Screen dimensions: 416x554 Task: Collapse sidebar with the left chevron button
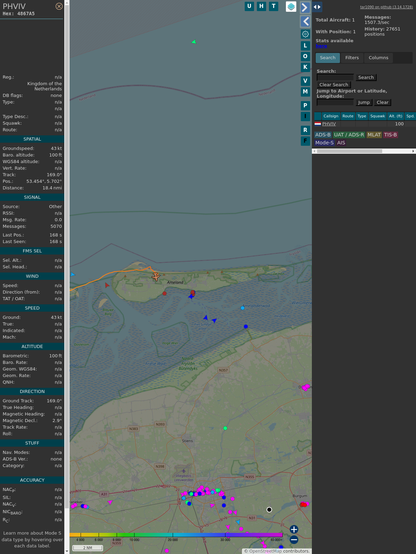point(305,22)
